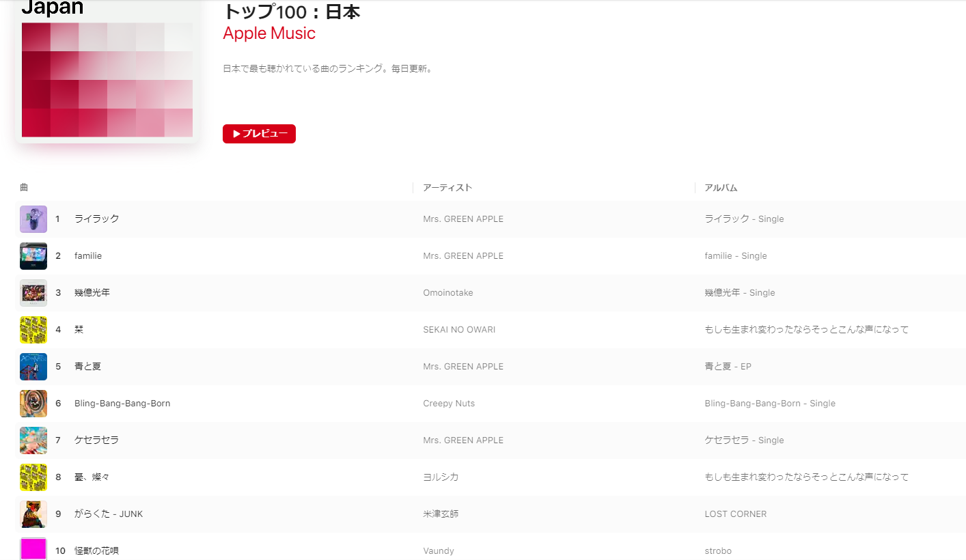Open album 幾億光年 - Single
Image resolution: width=966 pixels, height=560 pixels.
click(740, 293)
